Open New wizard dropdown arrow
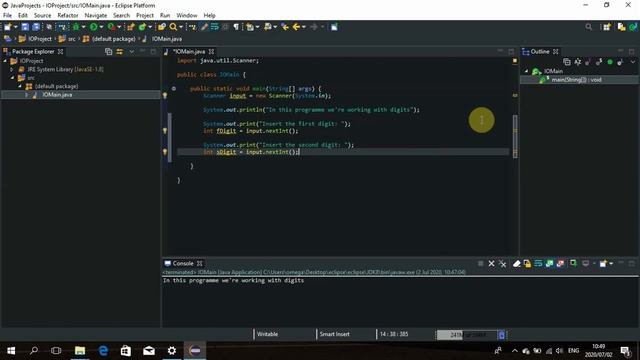Screen dimensions: 640x360 click(x=16, y=27)
